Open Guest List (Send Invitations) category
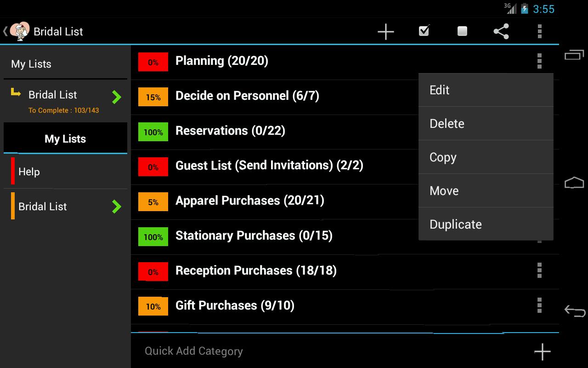 [x=269, y=166]
